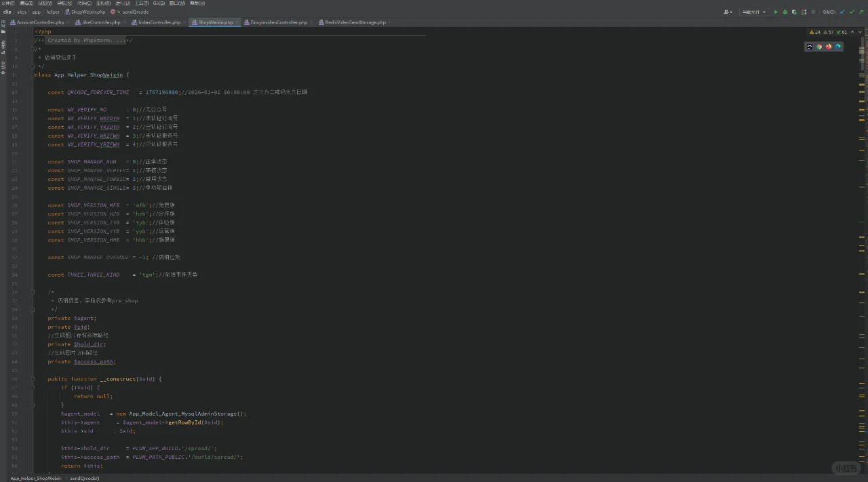Click App_Helper_ShopWeixin in bottom breadcrumb
This screenshot has height=482, width=868.
(36, 478)
